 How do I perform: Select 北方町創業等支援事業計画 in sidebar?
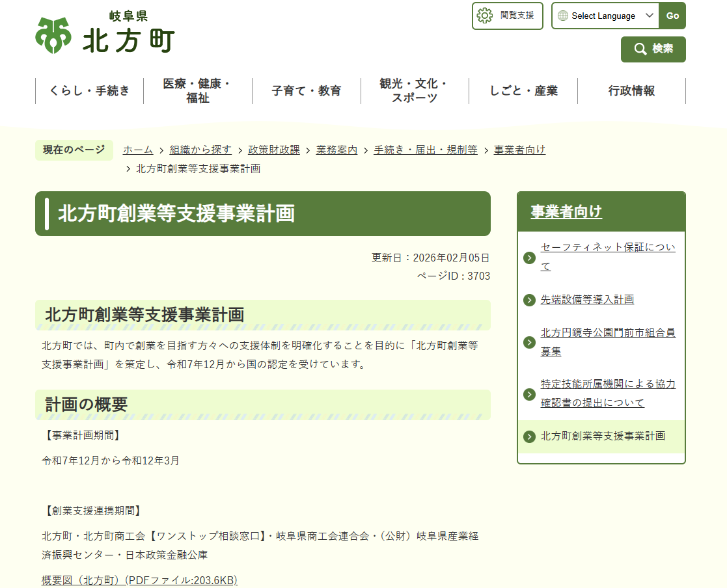603,436
